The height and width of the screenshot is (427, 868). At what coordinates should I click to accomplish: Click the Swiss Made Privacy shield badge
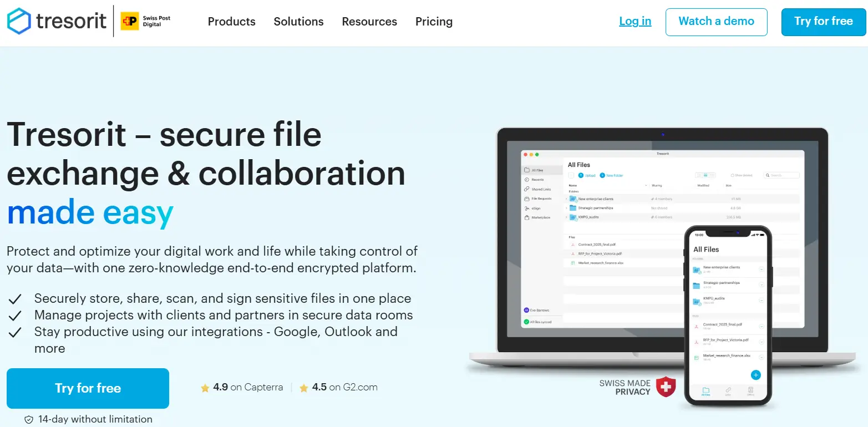(666, 387)
